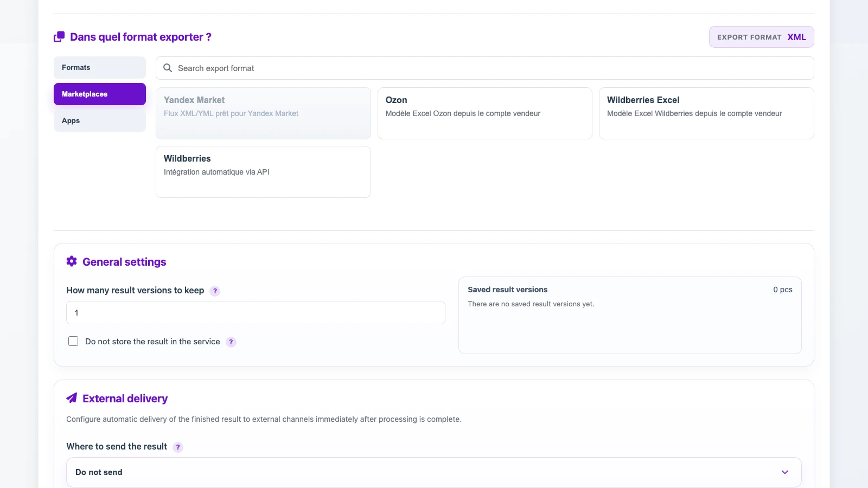868x488 pixels.
Task: Click the 0 pcs counter
Action: (783, 290)
